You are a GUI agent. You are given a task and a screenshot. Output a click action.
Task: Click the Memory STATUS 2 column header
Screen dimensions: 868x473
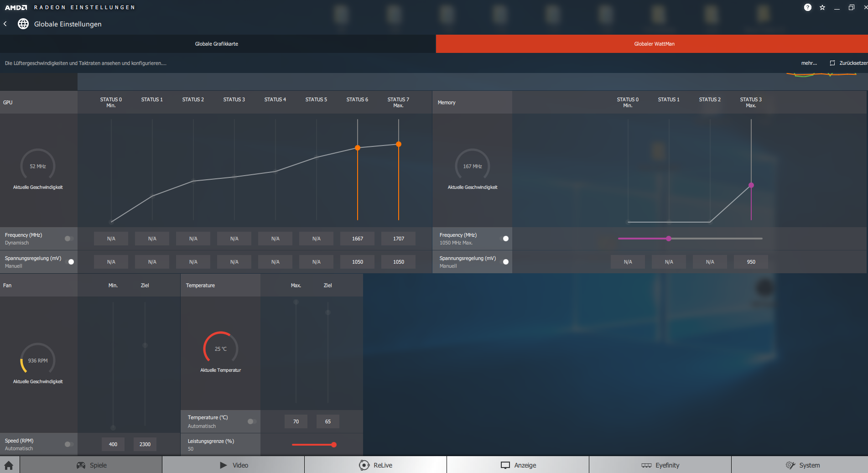click(x=710, y=99)
